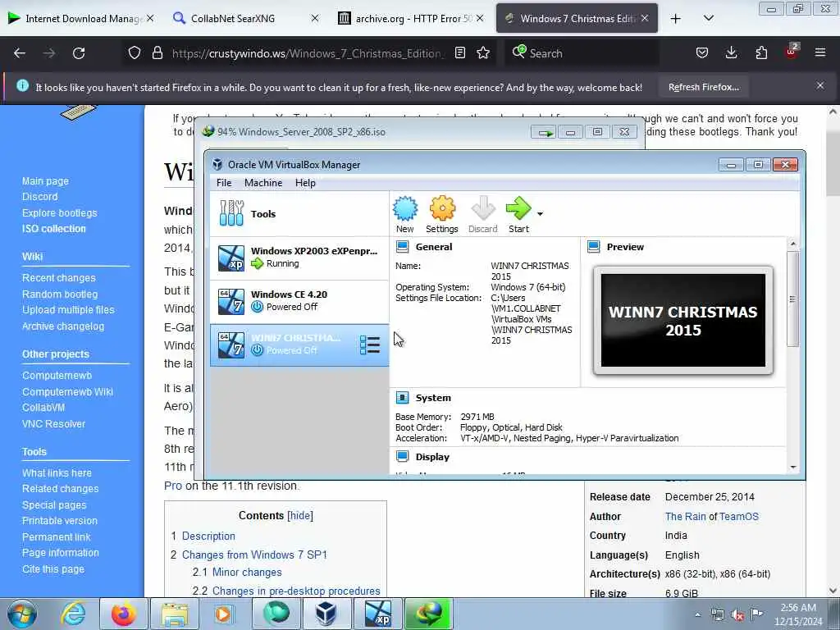
Task: Toggle reader view icon
Action: pyautogui.click(x=459, y=53)
